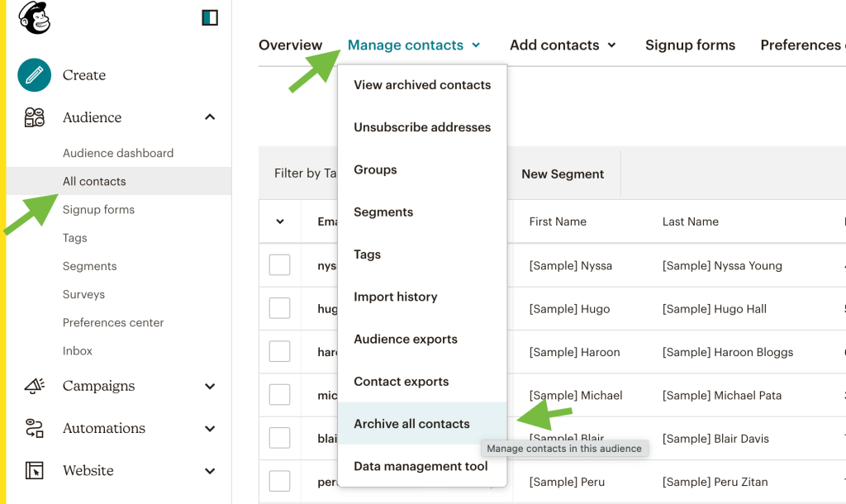
Task: Click the Website page icon
Action: click(34, 470)
